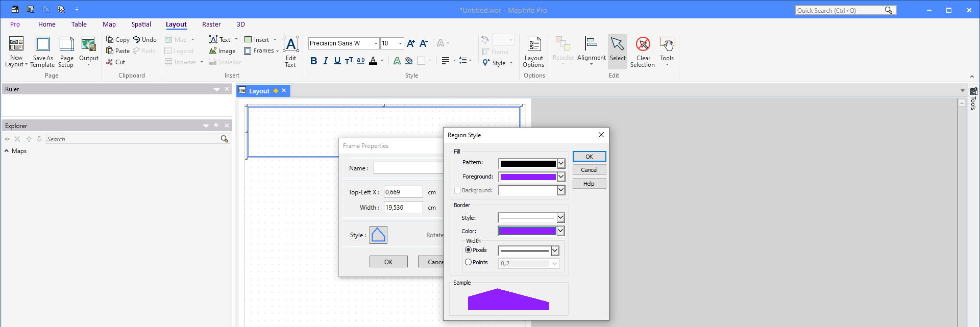Click Help in Region Style dialog
Viewport: 980px width, 327px height.
(589, 184)
